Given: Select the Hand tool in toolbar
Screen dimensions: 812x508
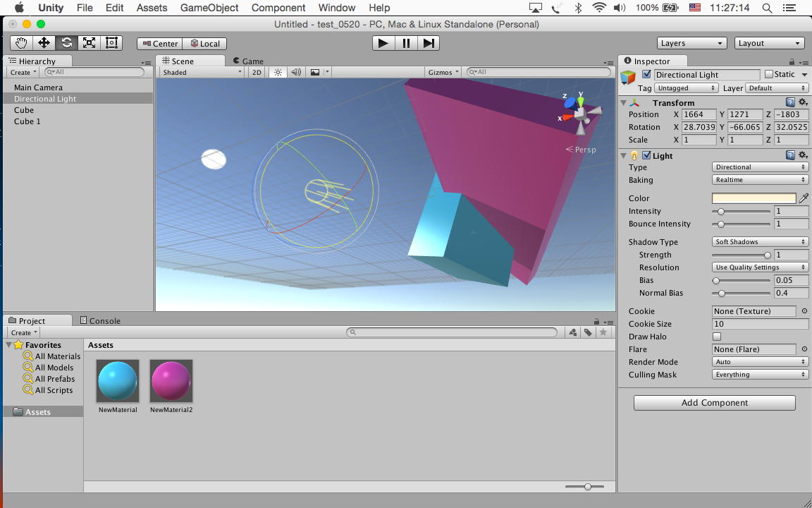Looking at the screenshot, I should [22, 43].
